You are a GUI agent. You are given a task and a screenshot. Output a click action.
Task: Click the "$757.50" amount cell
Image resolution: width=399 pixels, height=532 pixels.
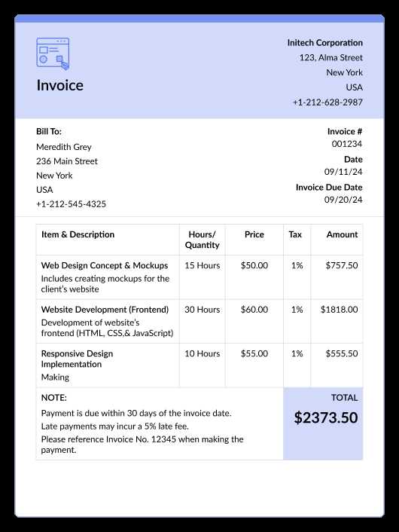[342, 265]
